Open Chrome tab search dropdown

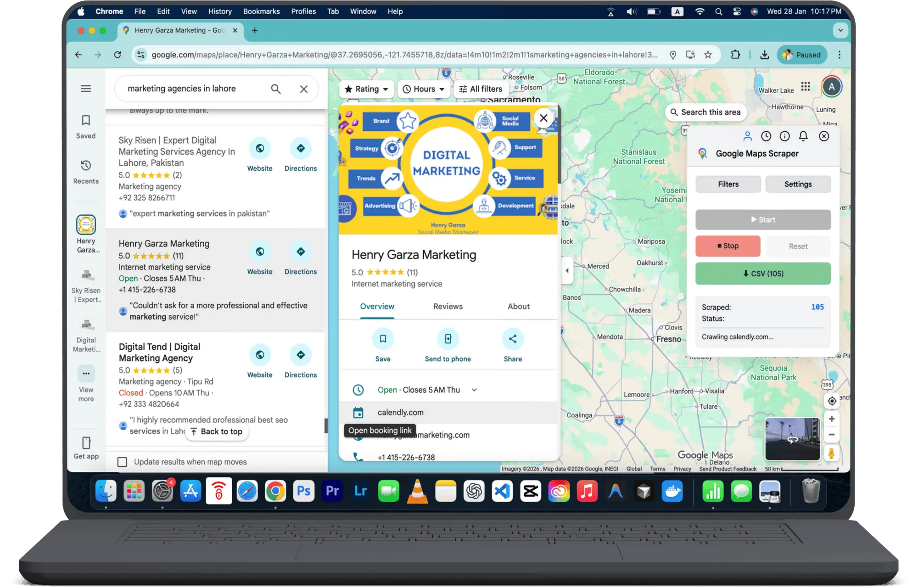click(840, 30)
